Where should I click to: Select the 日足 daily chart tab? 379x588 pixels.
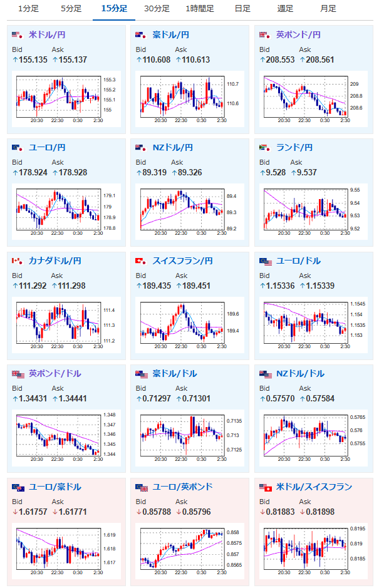point(242,9)
